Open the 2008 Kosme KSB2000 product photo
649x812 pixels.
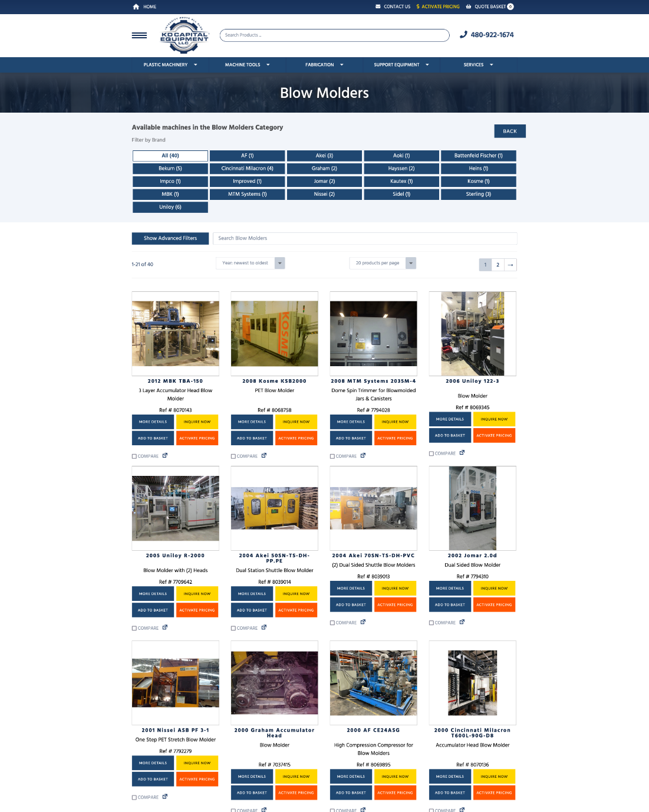click(275, 334)
